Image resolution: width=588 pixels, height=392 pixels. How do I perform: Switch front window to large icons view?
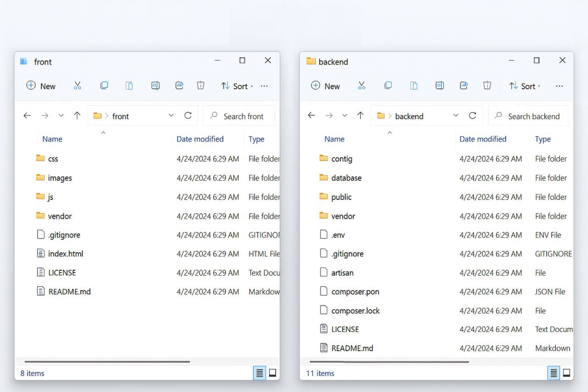[x=272, y=373]
